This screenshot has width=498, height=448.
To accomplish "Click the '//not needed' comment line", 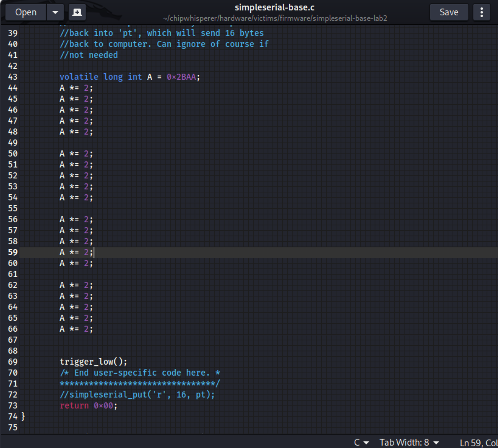I will [x=89, y=55].
